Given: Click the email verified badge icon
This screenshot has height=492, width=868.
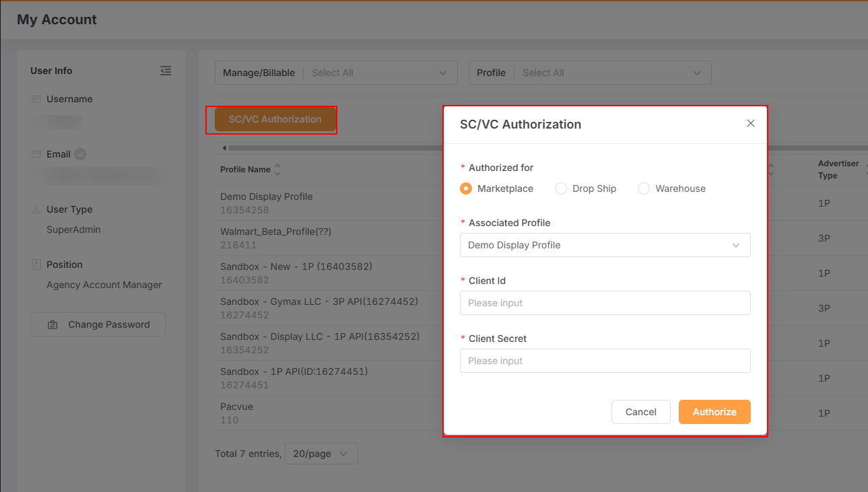Looking at the screenshot, I should coord(80,154).
